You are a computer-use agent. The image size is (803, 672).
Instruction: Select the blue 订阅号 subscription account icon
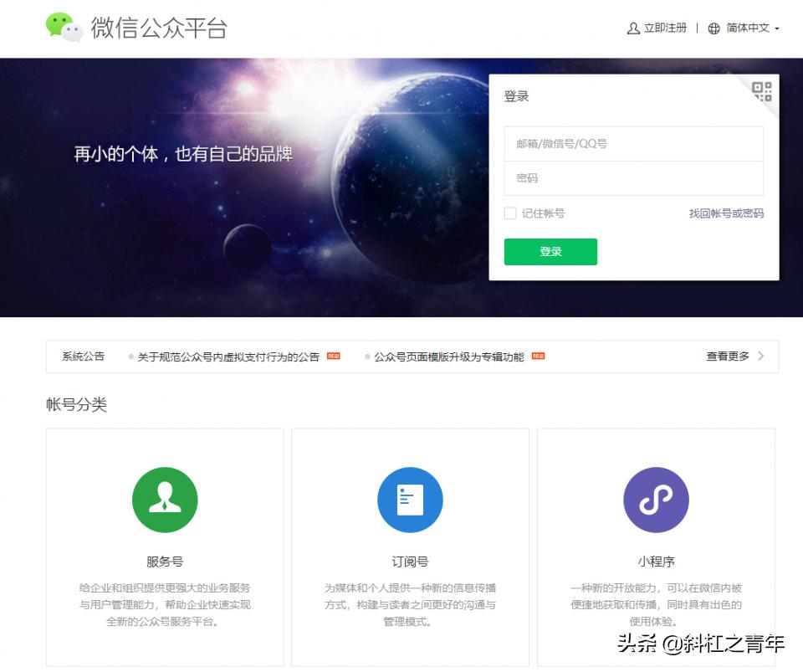pyautogui.click(x=409, y=499)
